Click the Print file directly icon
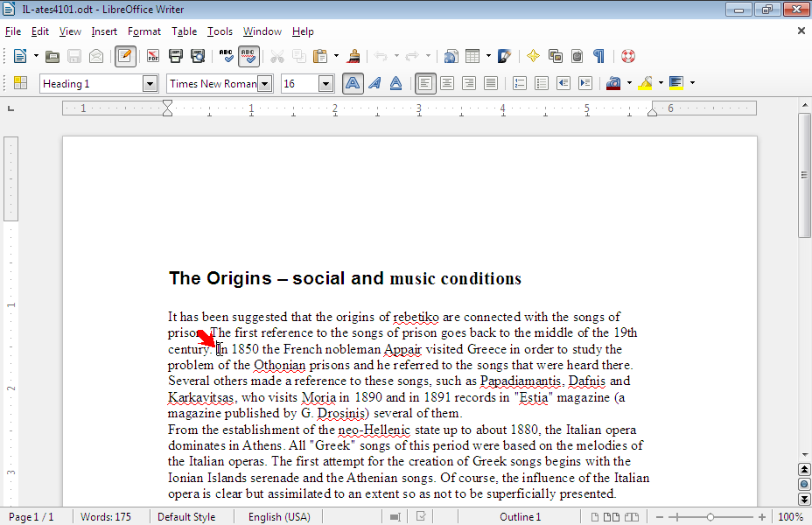This screenshot has width=812, height=525. [x=176, y=56]
